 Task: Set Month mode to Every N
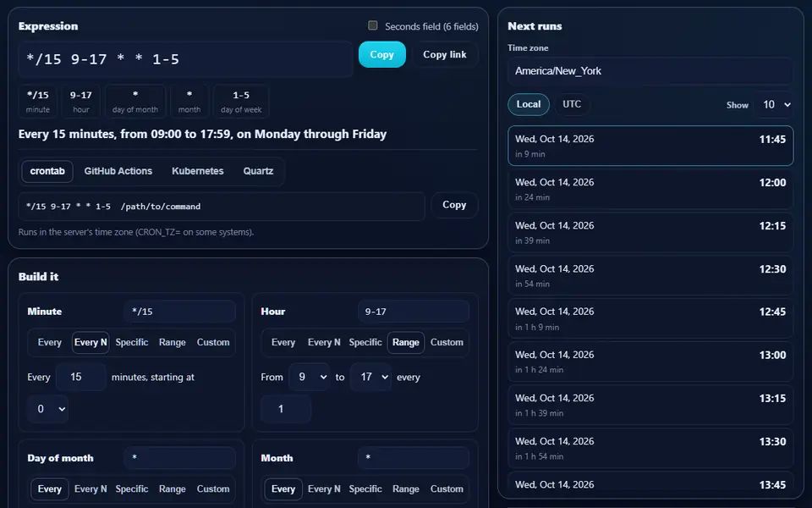(x=324, y=489)
